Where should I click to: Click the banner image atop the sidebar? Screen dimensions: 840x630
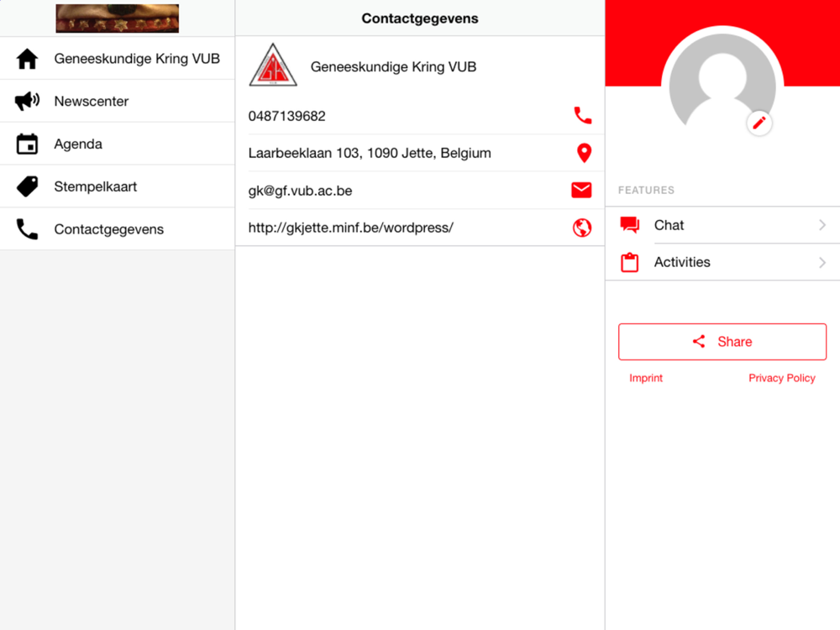[118, 18]
